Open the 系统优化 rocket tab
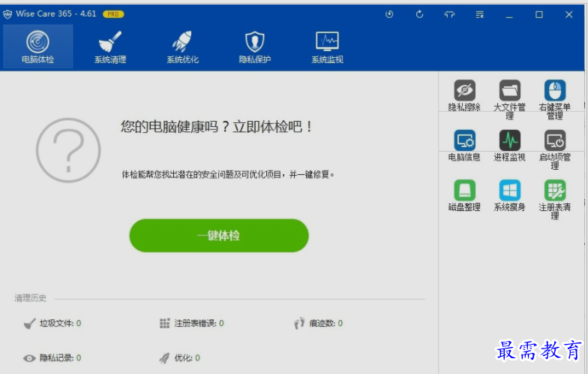Image resolution: width=588 pixels, height=374 pixels. point(182,47)
